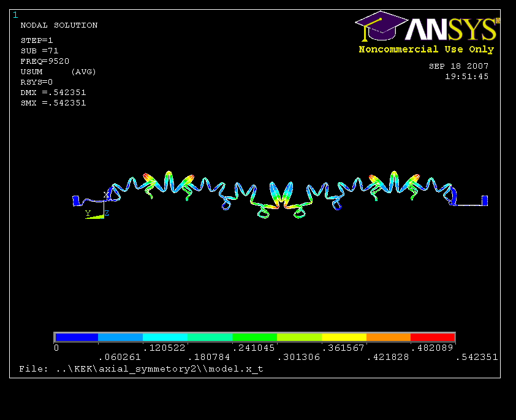The height and width of the screenshot is (420, 516).
Task: Click the SEP 18 2007 date
Action: [x=459, y=66]
